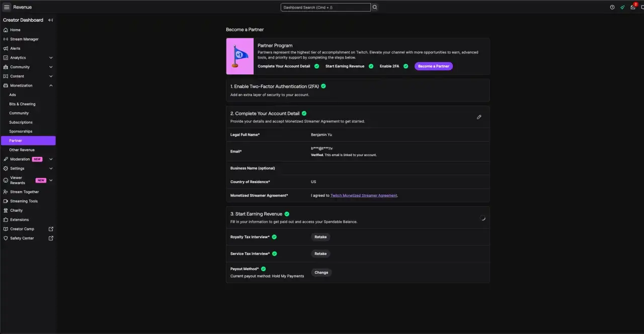644x334 pixels.
Task: Select the Partner menu item
Action: pos(28,141)
